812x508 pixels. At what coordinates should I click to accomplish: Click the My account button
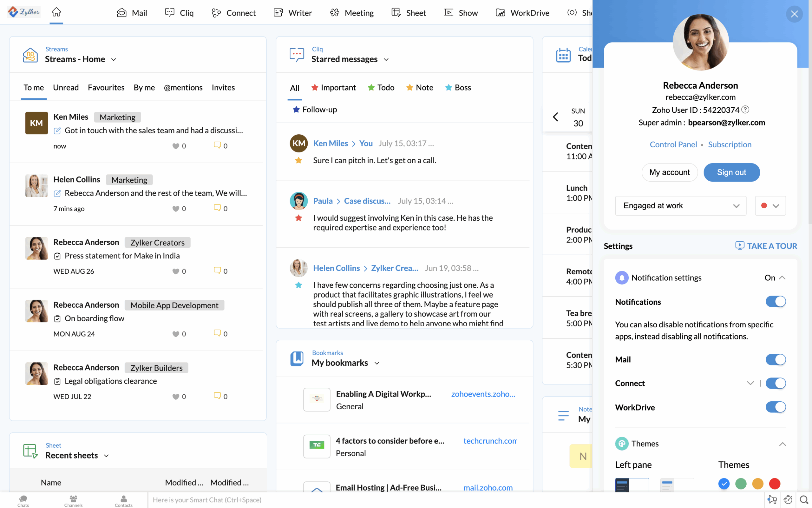(669, 172)
